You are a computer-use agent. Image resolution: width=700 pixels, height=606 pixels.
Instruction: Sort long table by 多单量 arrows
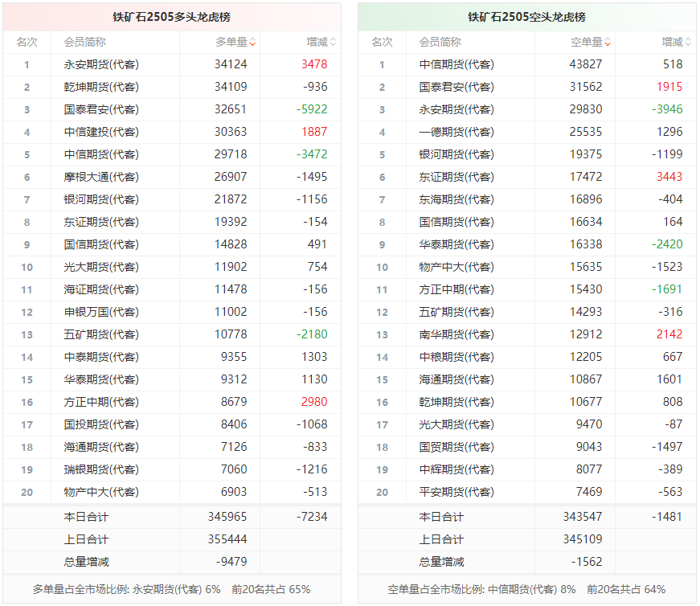coord(252,43)
